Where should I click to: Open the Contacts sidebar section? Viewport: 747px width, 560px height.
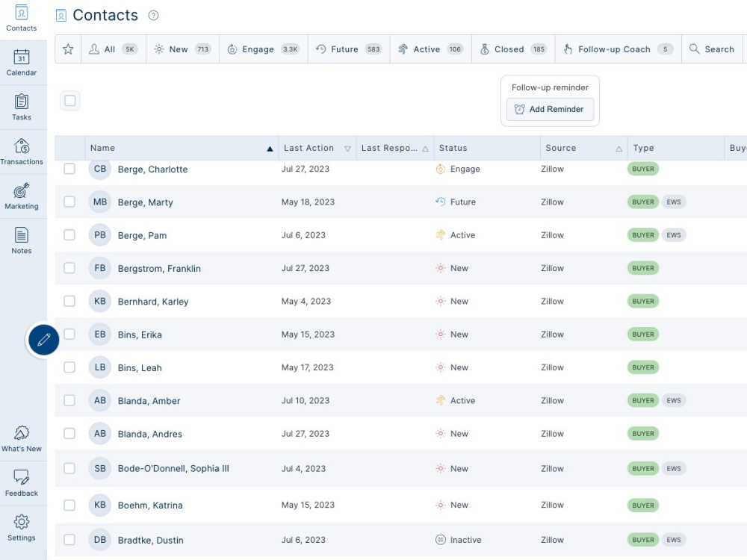tap(22, 19)
